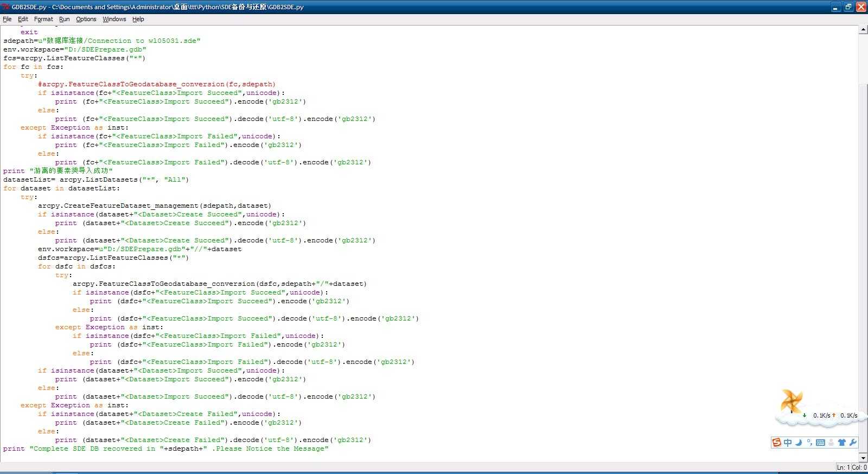
Task: Click the "datasetList= arcpy.ListDatasets" line
Action: pyautogui.click(x=96, y=180)
